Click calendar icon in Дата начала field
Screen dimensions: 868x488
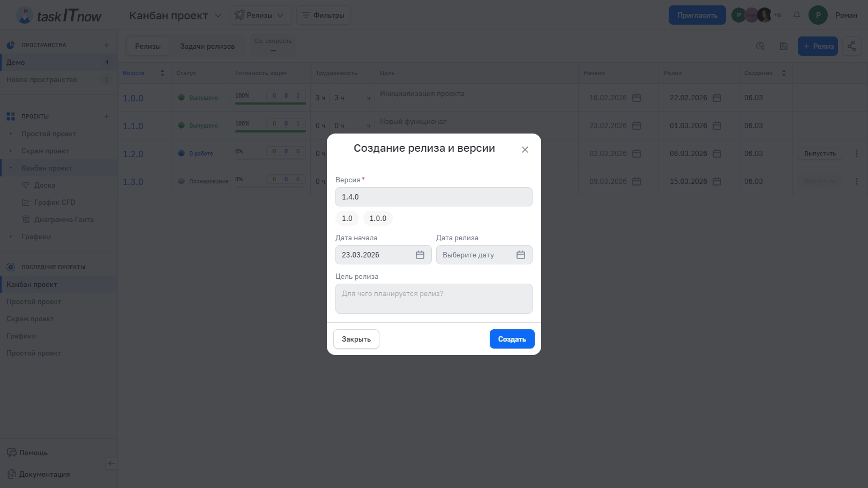point(420,255)
